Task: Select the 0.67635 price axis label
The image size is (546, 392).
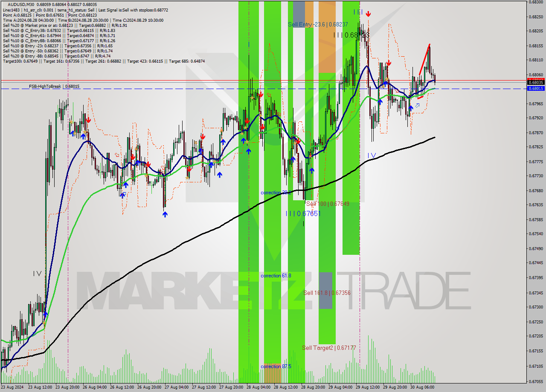Action: coord(536,205)
